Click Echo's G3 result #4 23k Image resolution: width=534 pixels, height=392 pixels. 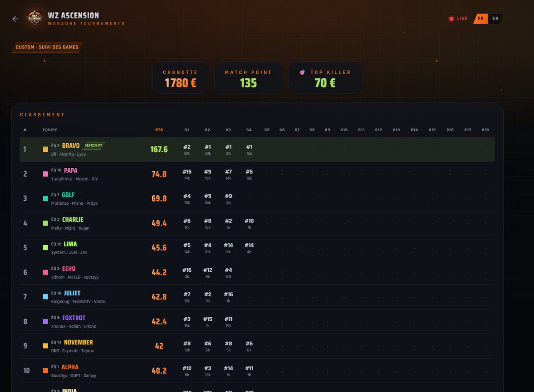pos(228,273)
